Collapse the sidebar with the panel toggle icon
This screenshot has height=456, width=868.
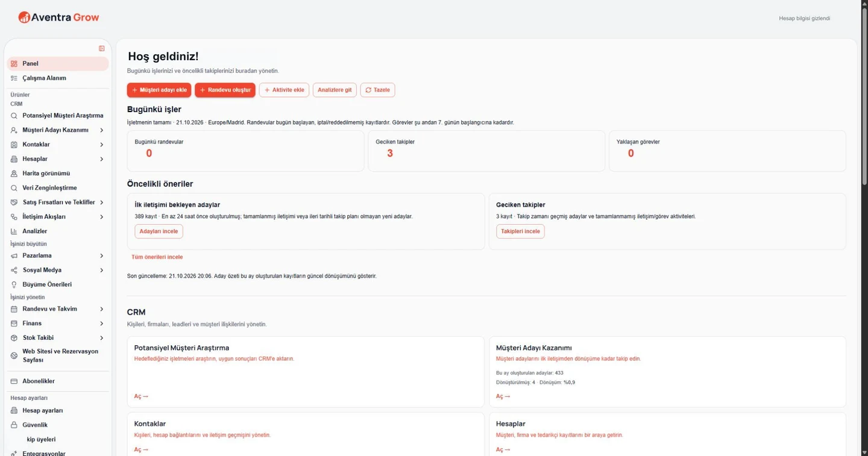pyautogui.click(x=101, y=49)
